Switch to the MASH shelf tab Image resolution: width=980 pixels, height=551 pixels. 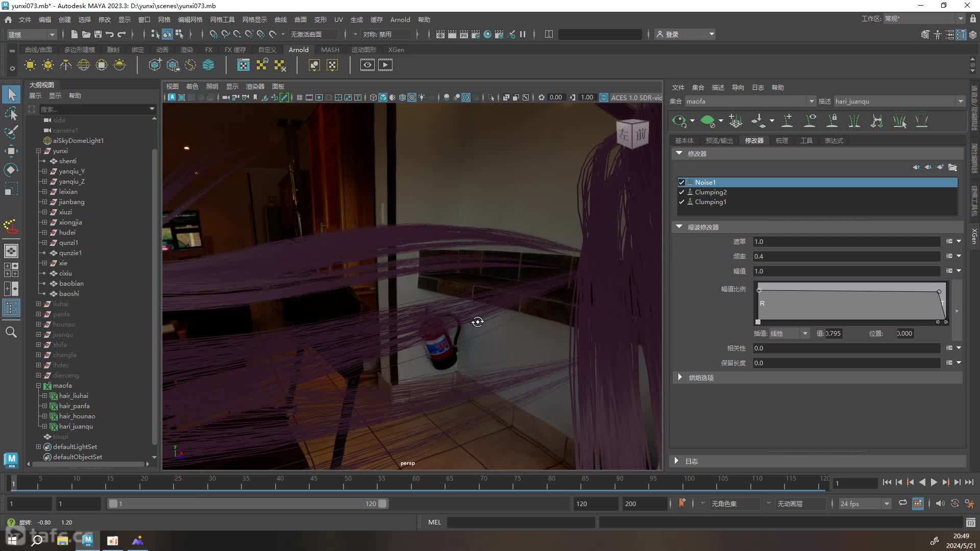(330, 49)
